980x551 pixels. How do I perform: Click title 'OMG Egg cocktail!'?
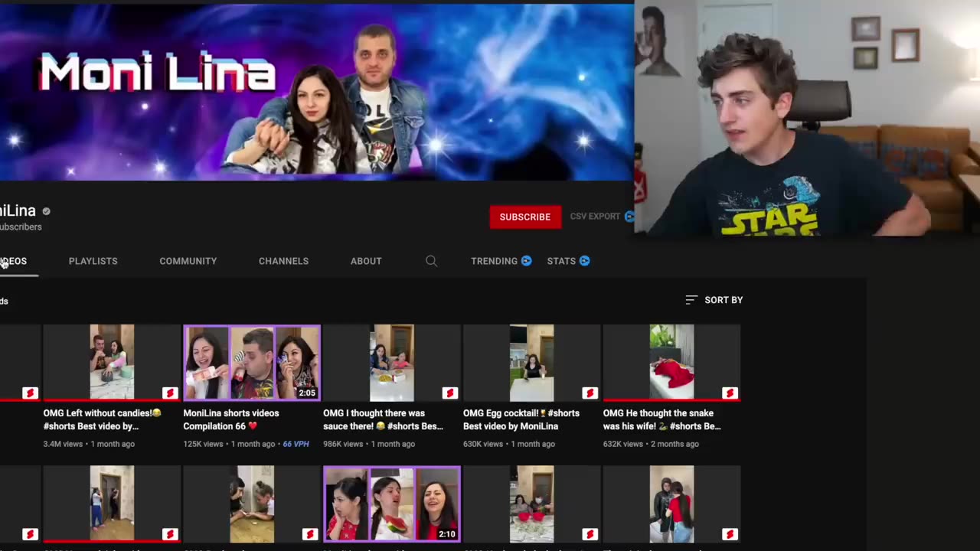coord(521,419)
